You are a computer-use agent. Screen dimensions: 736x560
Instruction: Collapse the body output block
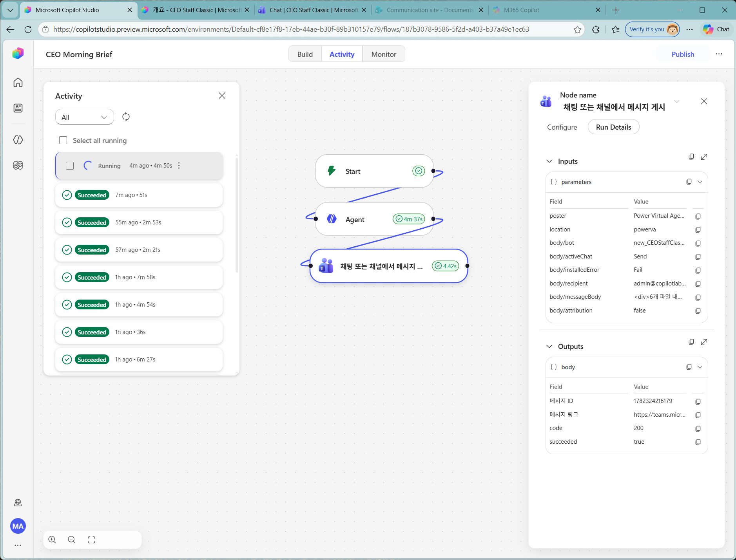point(700,367)
